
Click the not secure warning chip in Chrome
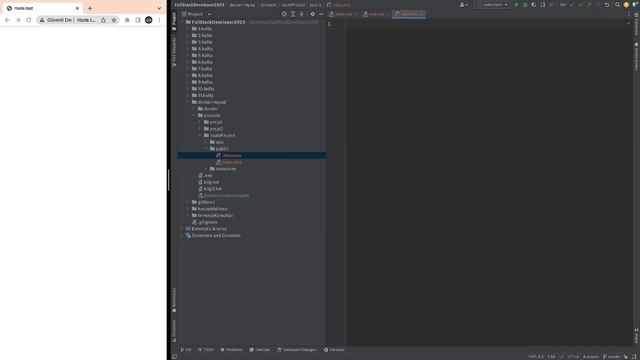click(55, 20)
